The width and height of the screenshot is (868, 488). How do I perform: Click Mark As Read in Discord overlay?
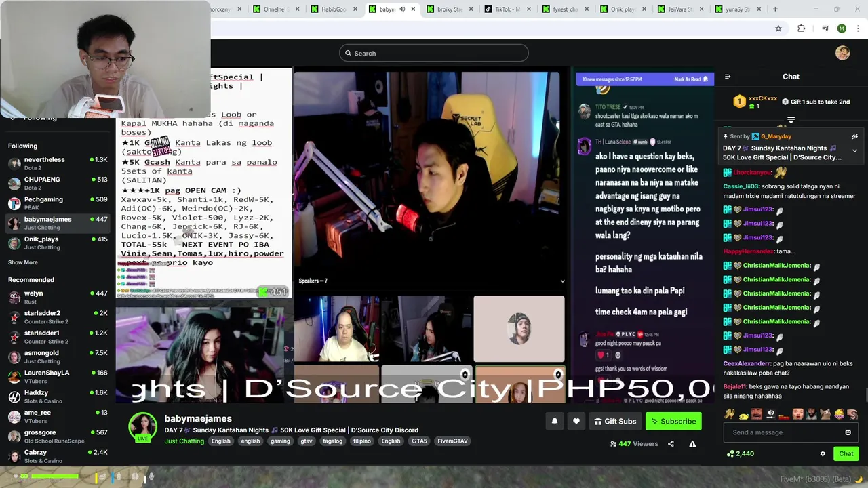pos(692,79)
